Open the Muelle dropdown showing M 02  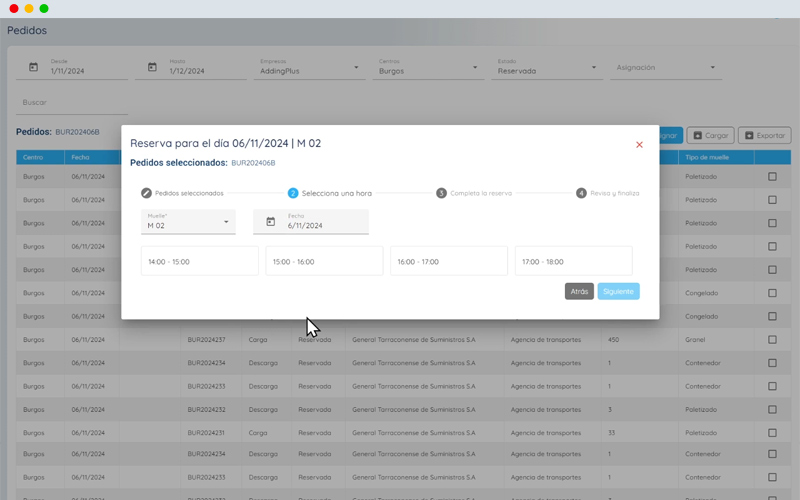[188, 222]
